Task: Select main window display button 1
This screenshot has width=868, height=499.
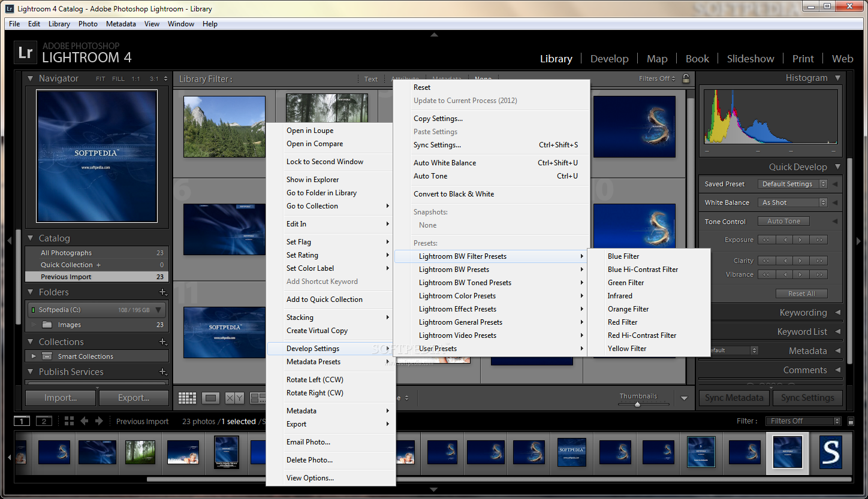Action: 22,421
